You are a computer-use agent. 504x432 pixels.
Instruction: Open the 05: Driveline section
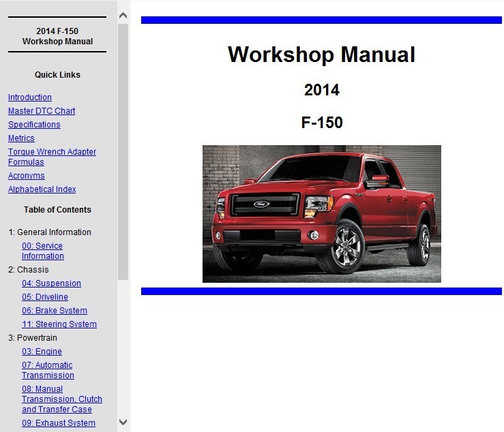click(45, 297)
